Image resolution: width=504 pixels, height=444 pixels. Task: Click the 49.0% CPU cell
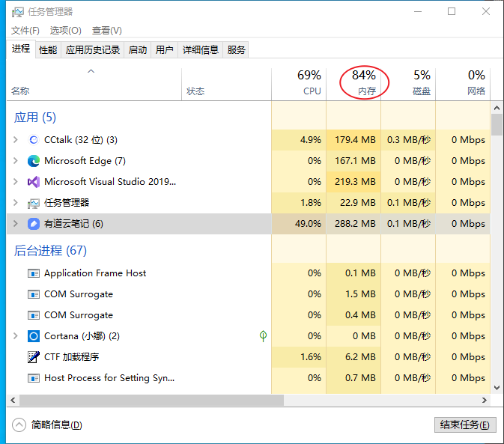point(299,224)
